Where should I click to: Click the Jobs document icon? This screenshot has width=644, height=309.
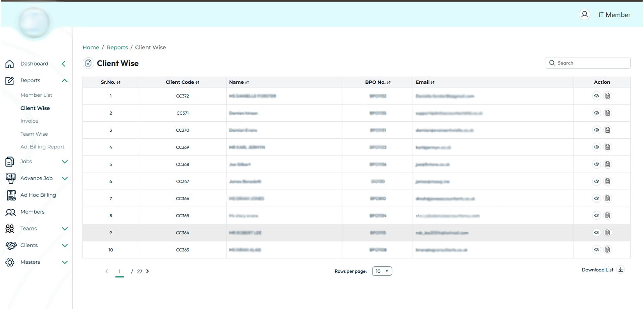click(10, 162)
